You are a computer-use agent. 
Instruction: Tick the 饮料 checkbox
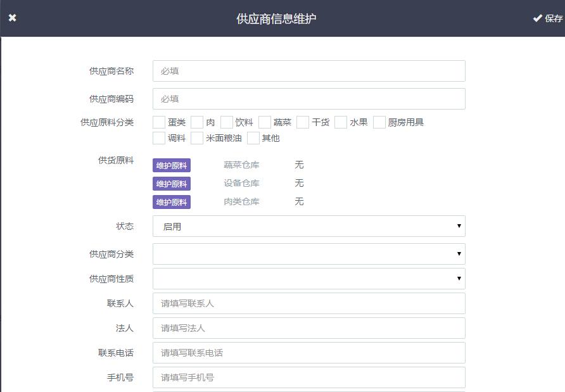(227, 122)
